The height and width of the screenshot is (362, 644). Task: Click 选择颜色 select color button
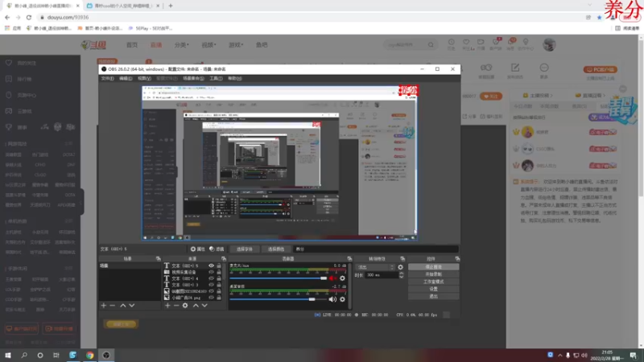pyautogui.click(x=275, y=249)
